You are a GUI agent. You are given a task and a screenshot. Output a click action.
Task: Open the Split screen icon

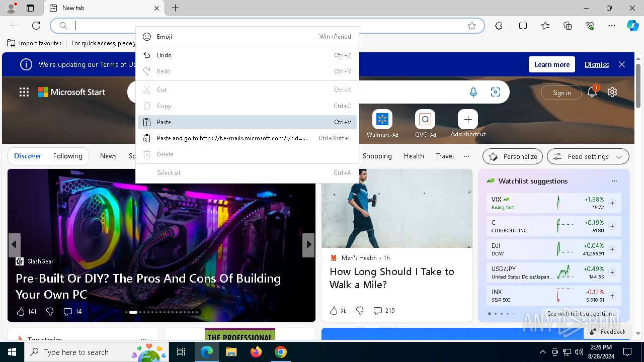coord(523,26)
